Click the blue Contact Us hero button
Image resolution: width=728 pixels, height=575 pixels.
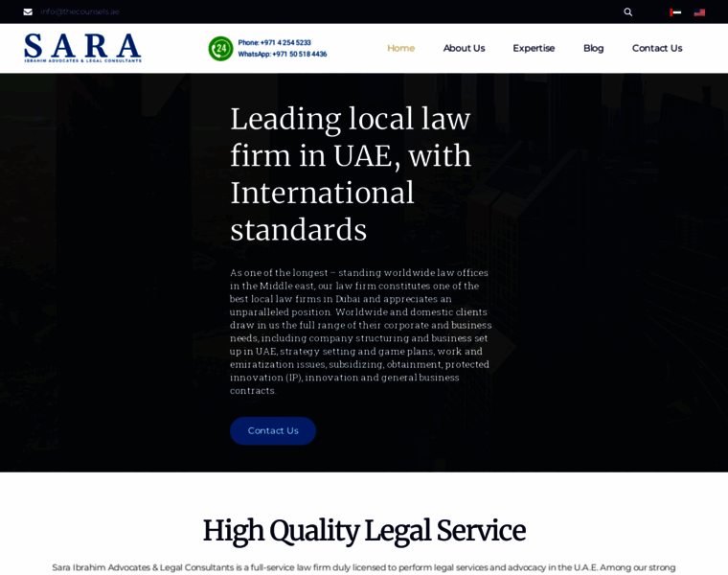273,430
